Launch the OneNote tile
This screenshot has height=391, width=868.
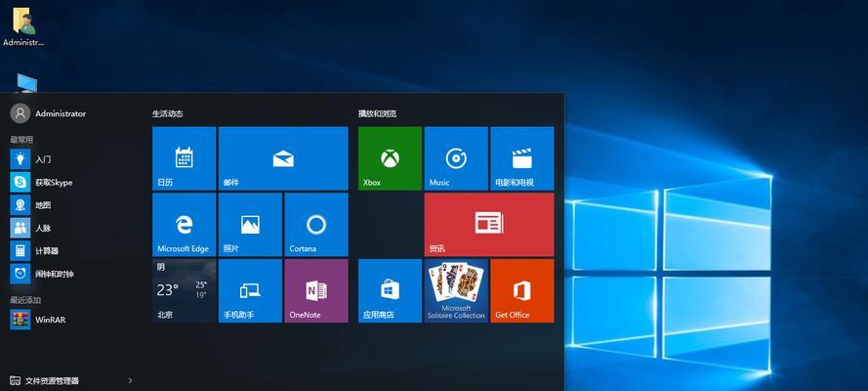click(316, 290)
